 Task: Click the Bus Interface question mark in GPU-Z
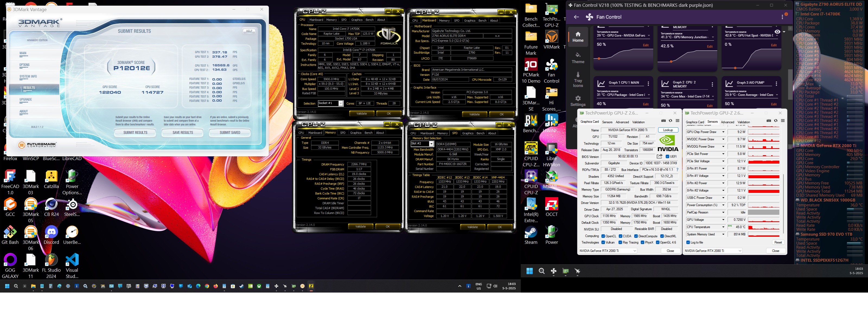(x=677, y=170)
